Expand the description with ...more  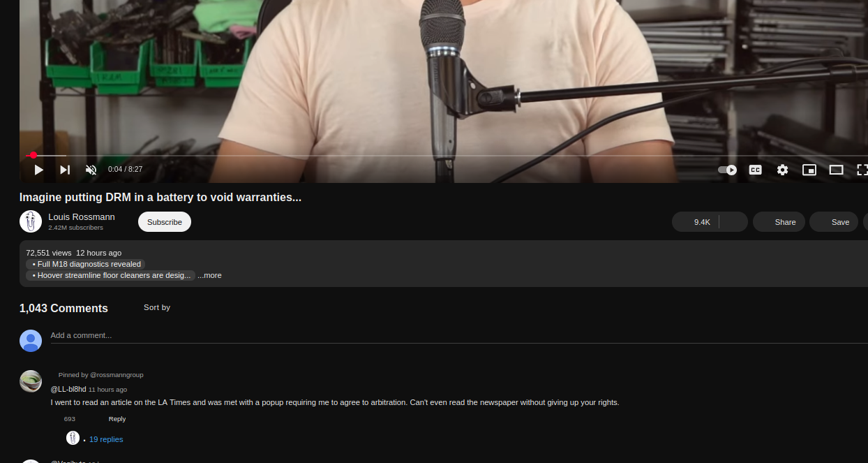point(209,275)
